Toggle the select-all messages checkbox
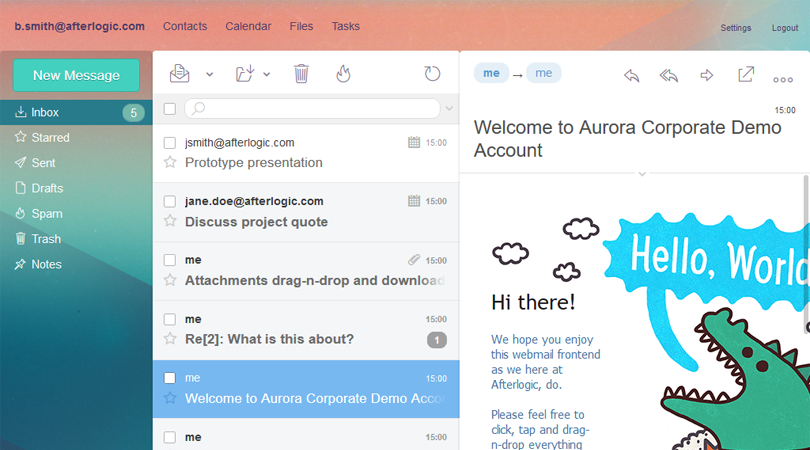 coord(170,109)
